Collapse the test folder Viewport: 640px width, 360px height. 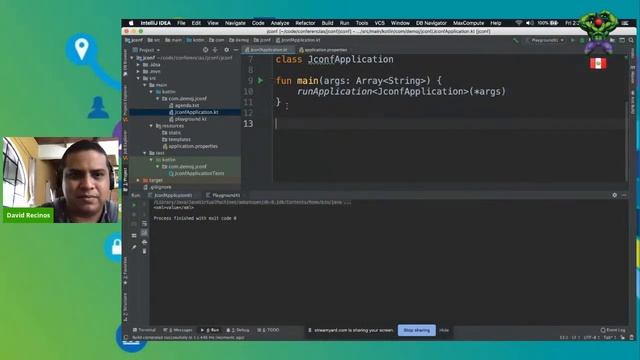145,153
